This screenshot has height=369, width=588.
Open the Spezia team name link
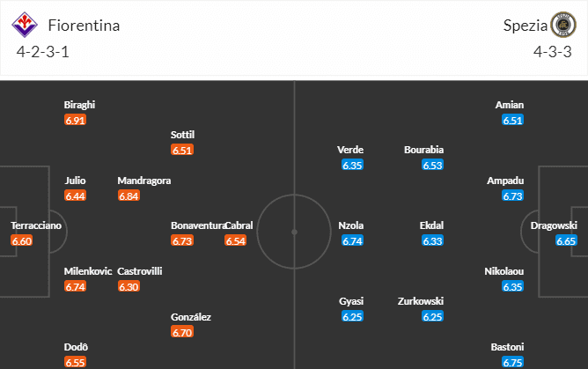[523, 25]
